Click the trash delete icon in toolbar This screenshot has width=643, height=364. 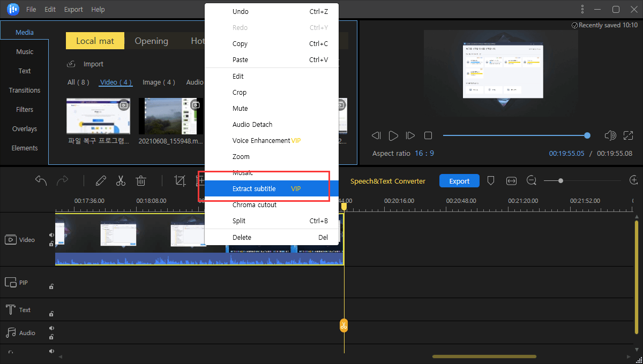pos(141,181)
